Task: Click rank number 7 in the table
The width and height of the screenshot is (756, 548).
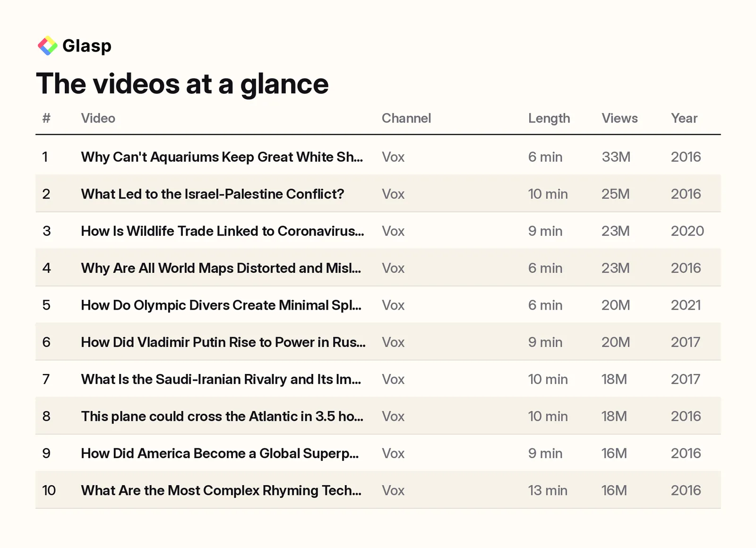Action: [x=46, y=379]
